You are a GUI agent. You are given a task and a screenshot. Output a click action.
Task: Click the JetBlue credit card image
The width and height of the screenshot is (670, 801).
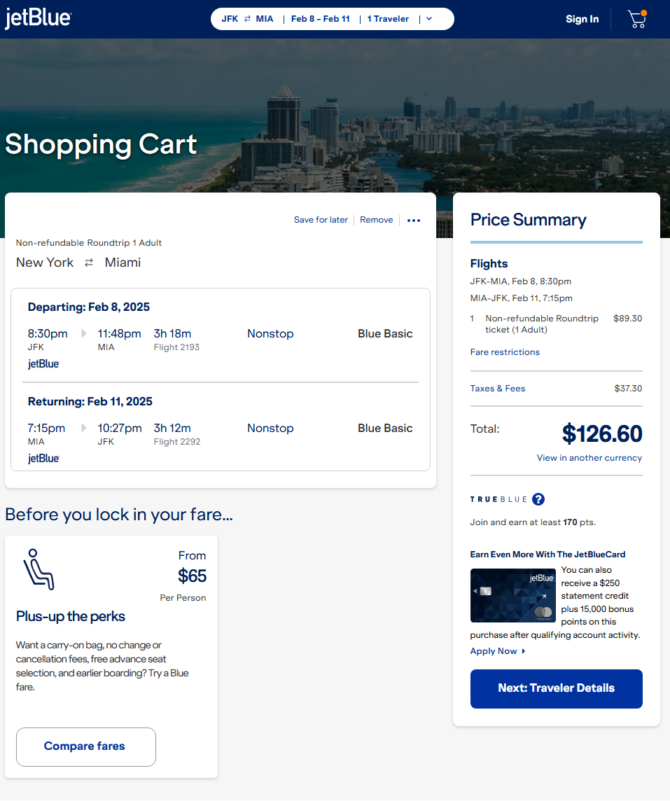tap(513, 595)
